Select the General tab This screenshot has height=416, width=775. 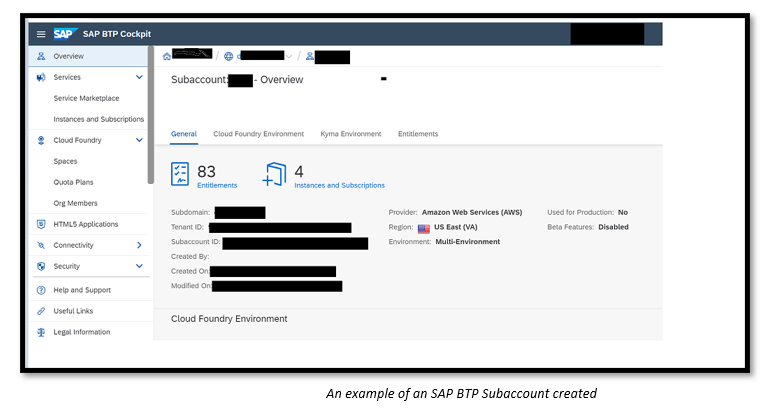point(184,134)
